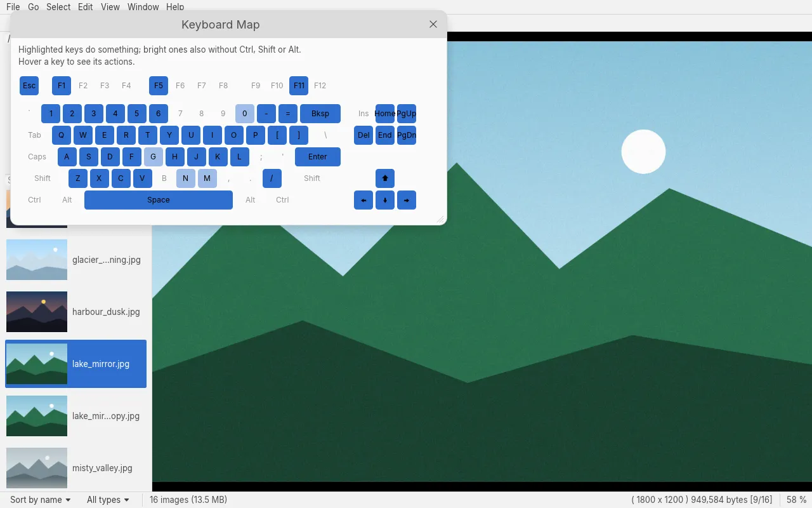
Task: Click the Enter key in Keyboard Map
Action: (x=318, y=157)
